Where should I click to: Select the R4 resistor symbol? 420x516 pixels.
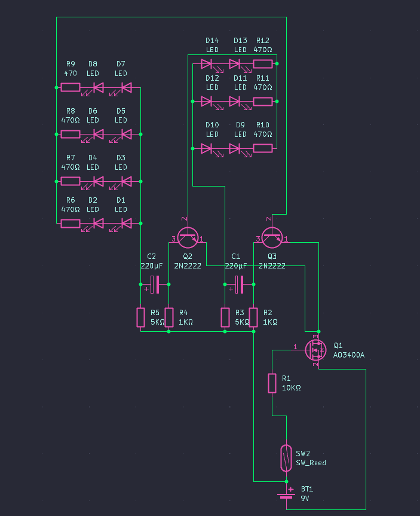[x=168, y=317]
